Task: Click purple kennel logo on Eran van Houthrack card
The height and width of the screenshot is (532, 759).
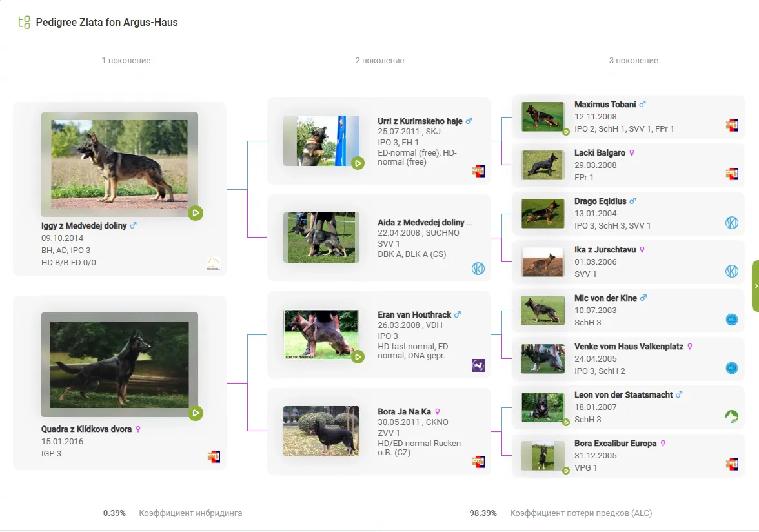Action: (478, 365)
